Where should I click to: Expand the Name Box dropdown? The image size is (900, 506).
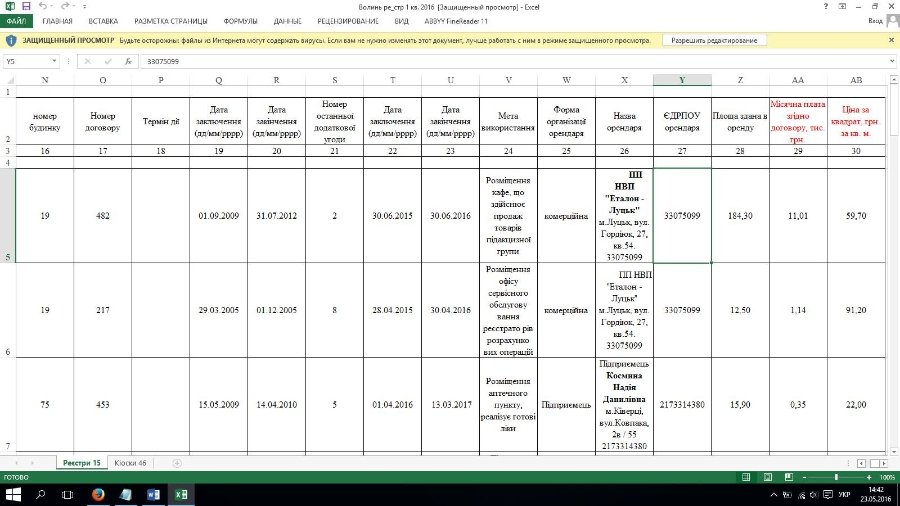click(64, 61)
